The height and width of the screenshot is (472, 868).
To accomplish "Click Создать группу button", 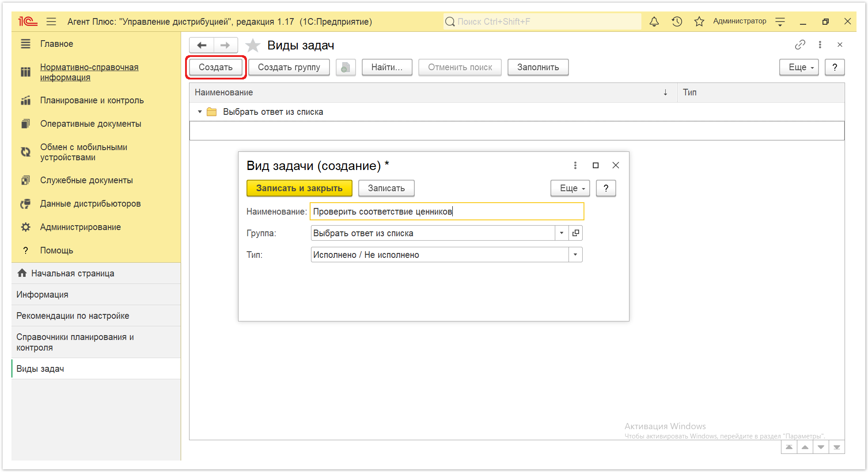I will 289,67.
